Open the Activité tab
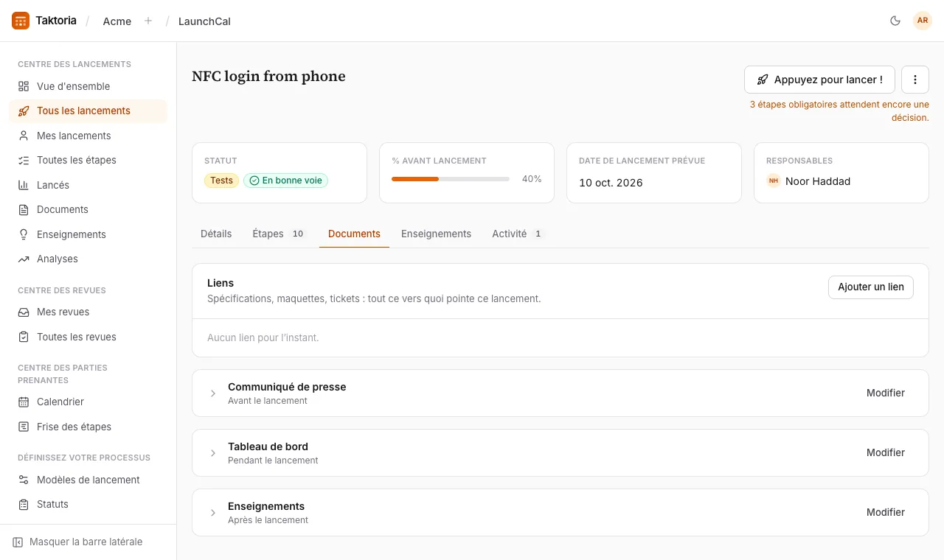 point(518,234)
